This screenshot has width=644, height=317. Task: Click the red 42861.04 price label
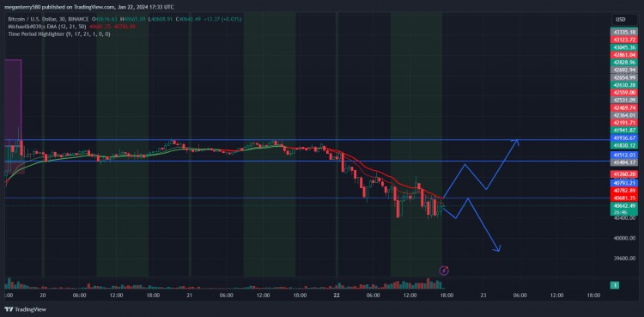(x=623, y=55)
